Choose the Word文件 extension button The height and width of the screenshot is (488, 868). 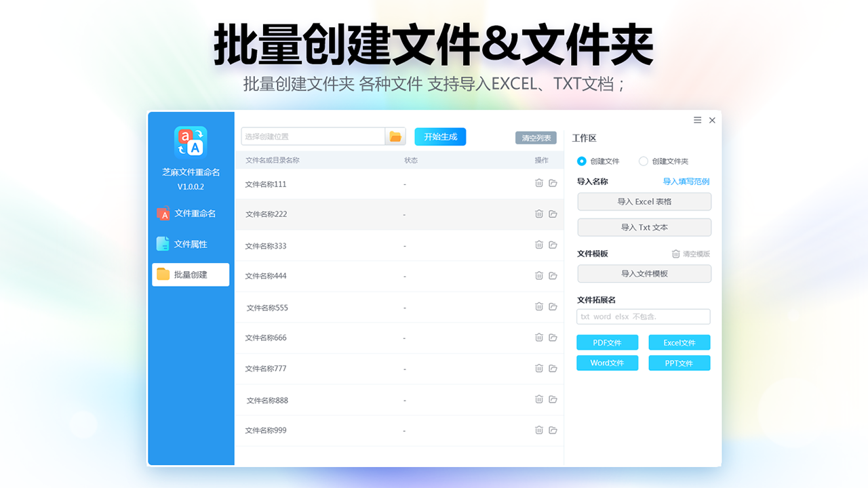pos(608,363)
